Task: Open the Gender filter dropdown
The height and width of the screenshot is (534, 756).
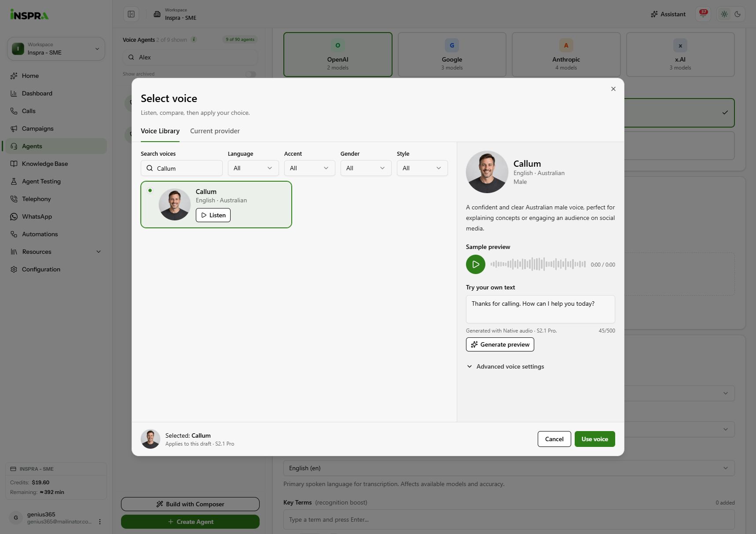Action: (366, 168)
